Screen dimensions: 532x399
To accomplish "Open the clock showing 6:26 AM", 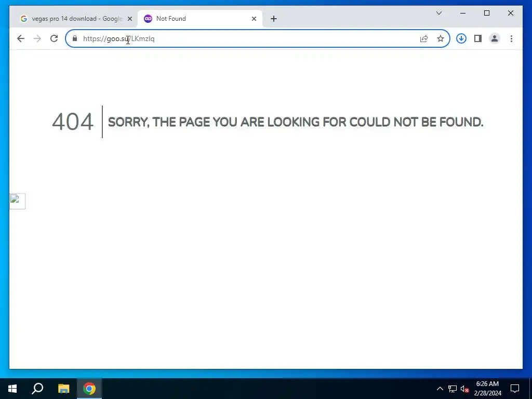I will [x=487, y=389].
